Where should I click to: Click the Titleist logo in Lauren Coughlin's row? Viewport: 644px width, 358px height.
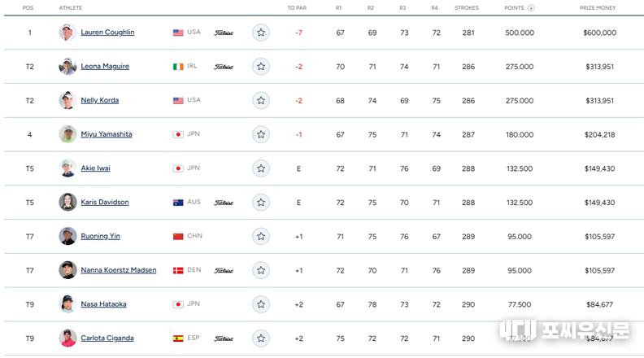224,33
